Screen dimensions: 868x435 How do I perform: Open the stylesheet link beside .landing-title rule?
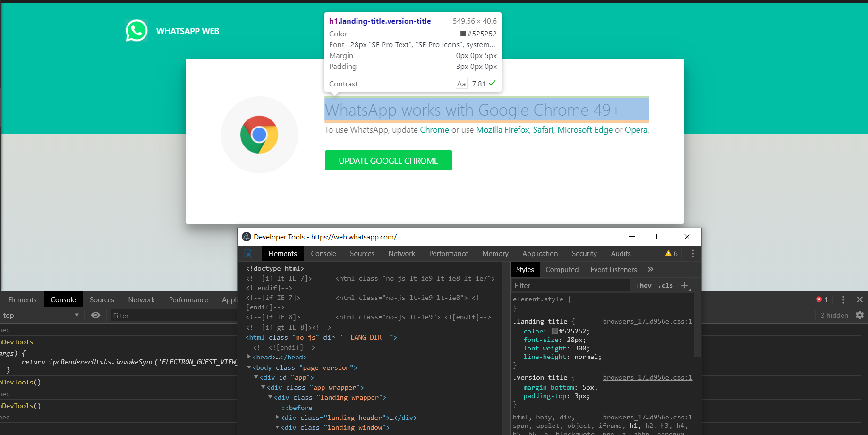(647, 322)
